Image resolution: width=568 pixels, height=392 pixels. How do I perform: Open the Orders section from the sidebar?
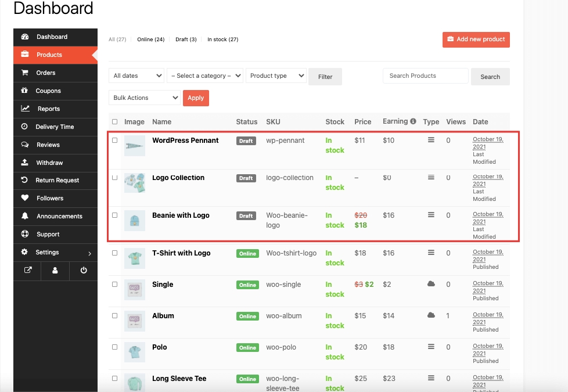[46, 73]
